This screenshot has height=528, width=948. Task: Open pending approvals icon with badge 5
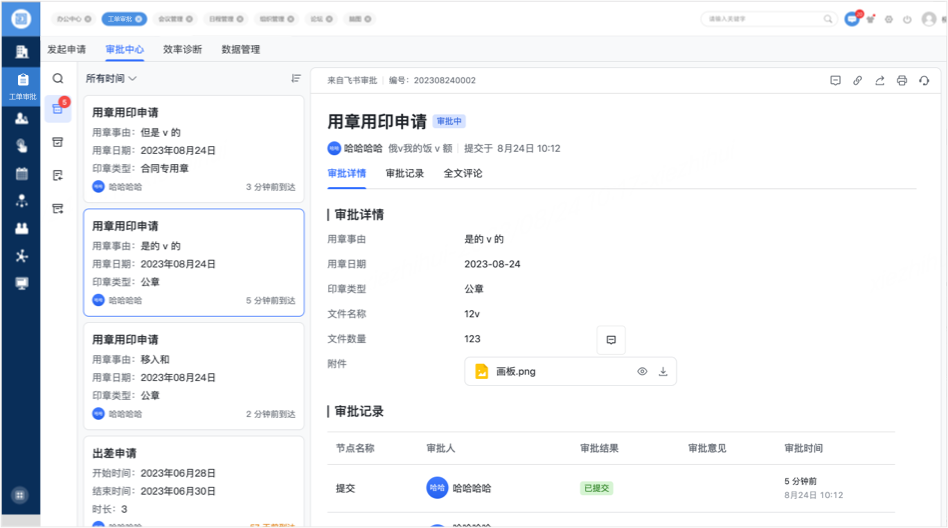point(58,110)
